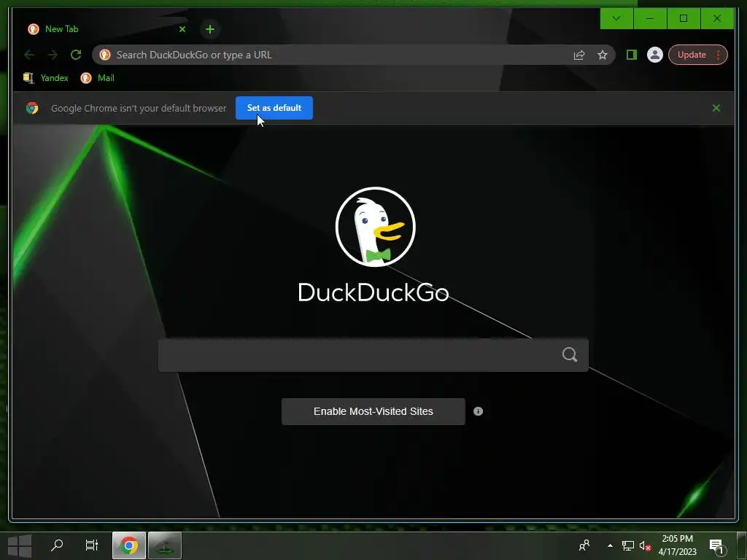Open the Chrome profile avatar

coord(655,55)
